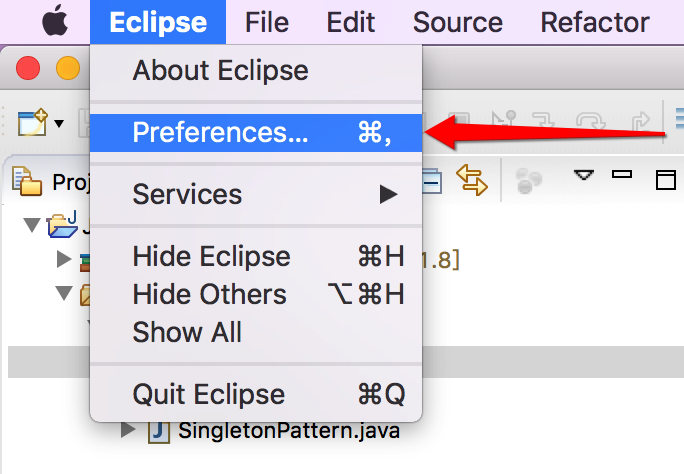The height and width of the screenshot is (474, 684).
Task: Open the Refactor menu
Action: (595, 22)
